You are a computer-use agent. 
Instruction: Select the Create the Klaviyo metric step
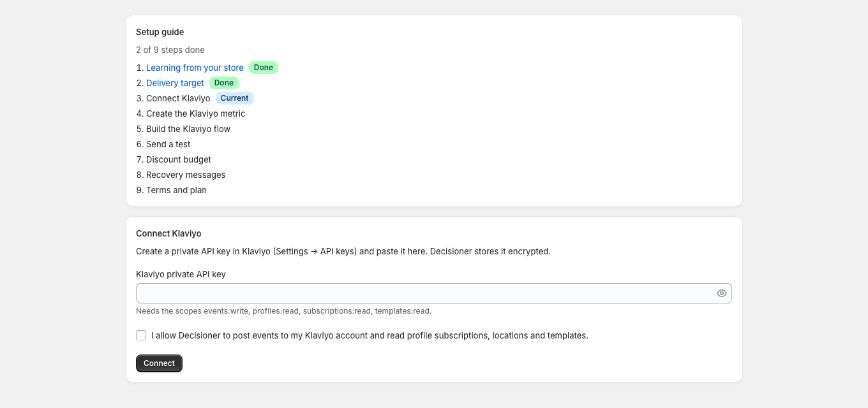tap(195, 113)
